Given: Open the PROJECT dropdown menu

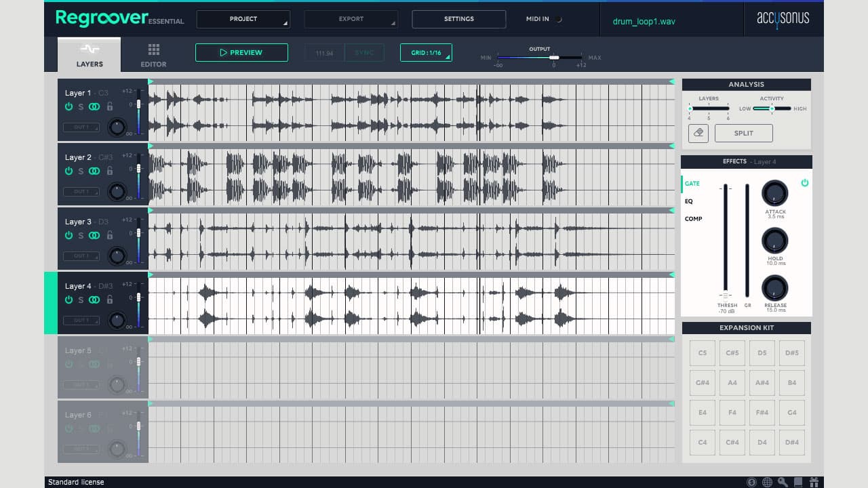Looking at the screenshot, I should (x=243, y=19).
